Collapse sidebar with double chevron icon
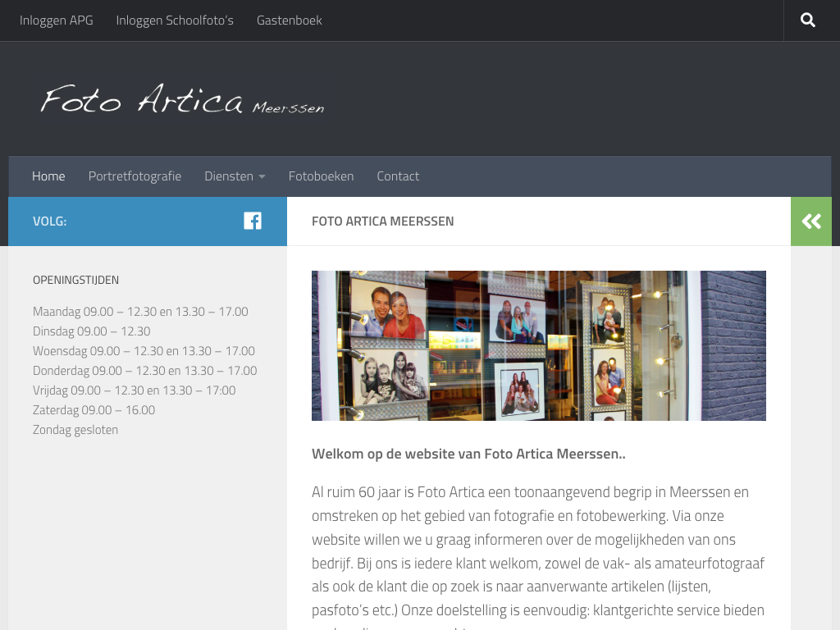The height and width of the screenshot is (630, 840). pyautogui.click(x=811, y=221)
